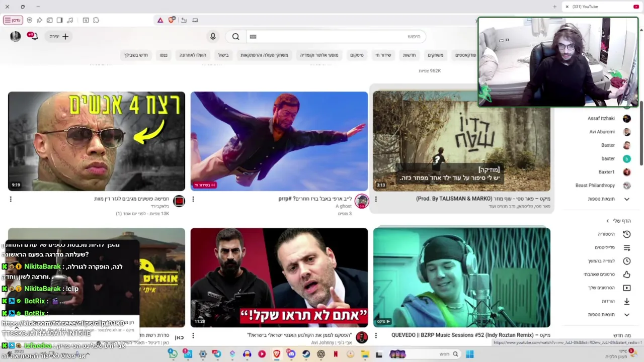Screen dimensions: 644x362
Task: Open the אתם לא תראו שקל thumbnail
Action: point(279,278)
